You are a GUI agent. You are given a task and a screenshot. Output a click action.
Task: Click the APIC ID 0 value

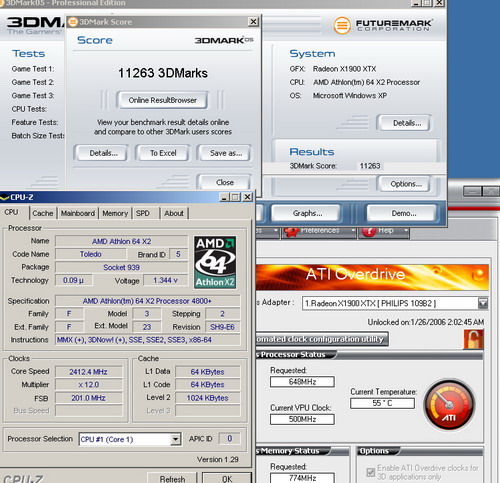coord(229,439)
